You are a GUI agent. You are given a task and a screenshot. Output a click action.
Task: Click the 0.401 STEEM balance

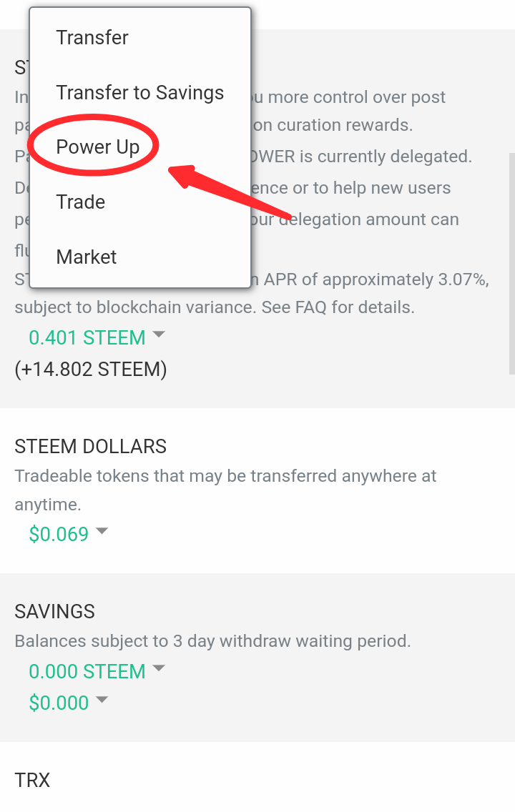87,337
